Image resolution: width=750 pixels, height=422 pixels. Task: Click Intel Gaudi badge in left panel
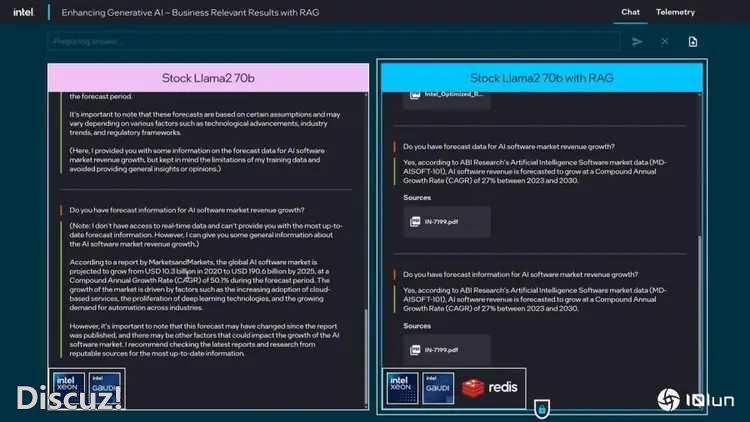105,387
